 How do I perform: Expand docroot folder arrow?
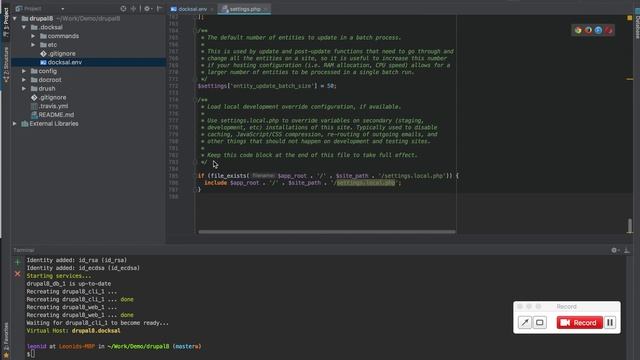[24, 80]
